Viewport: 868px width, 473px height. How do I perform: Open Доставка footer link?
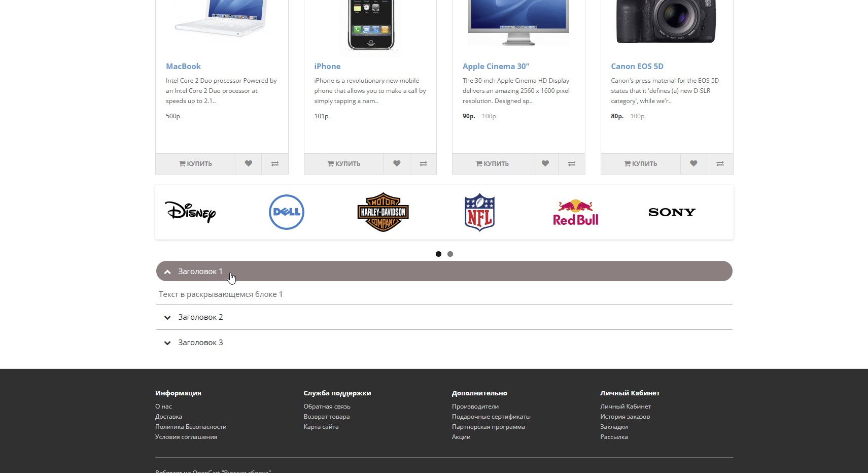[168, 417]
